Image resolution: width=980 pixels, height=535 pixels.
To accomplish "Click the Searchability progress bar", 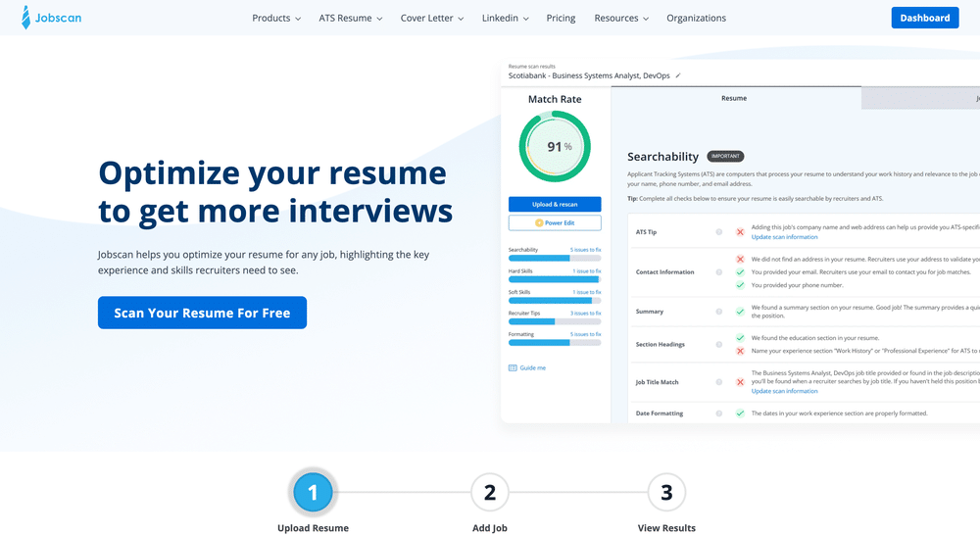I will coord(555,258).
